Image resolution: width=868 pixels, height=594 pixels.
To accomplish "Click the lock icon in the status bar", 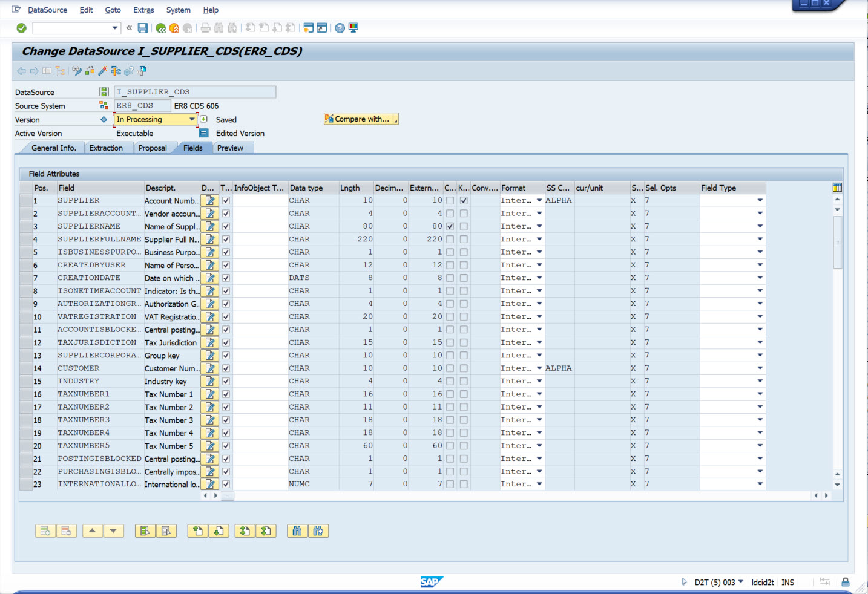I will (x=846, y=582).
